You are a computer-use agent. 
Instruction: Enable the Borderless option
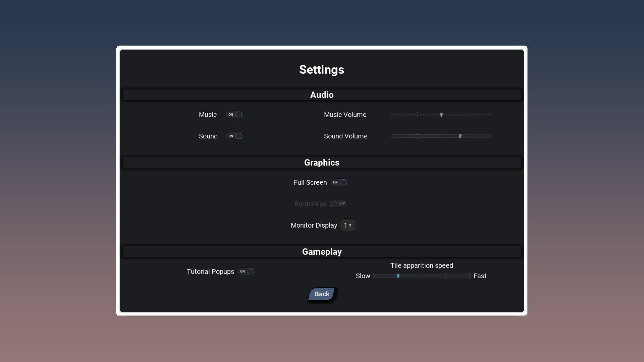tap(338, 203)
